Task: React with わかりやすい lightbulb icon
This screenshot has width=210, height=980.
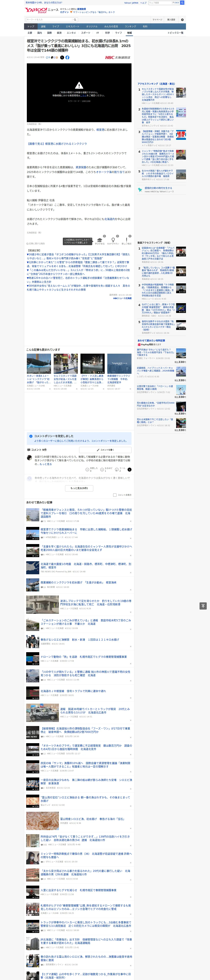Action: pyautogui.click(x=113, y=240)
